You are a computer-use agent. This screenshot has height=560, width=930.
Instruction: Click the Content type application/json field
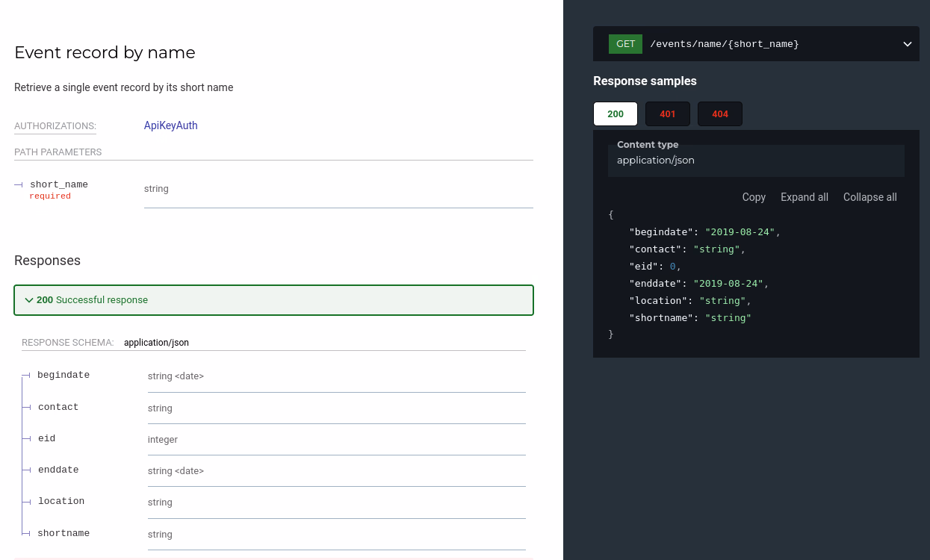pos(755,160)
